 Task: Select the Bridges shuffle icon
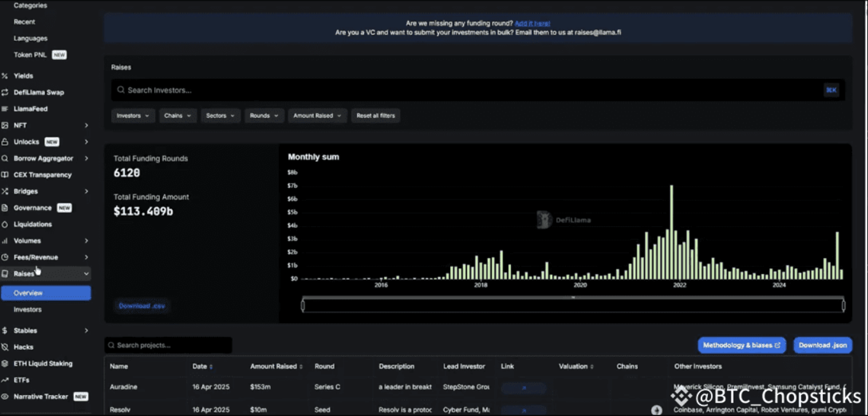pos(5,191)
